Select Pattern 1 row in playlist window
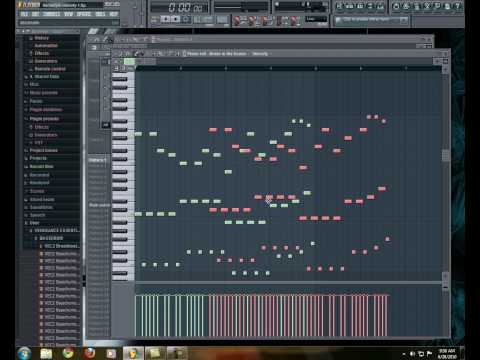Viewport: 480px width, 360px height. coord(98,160)
